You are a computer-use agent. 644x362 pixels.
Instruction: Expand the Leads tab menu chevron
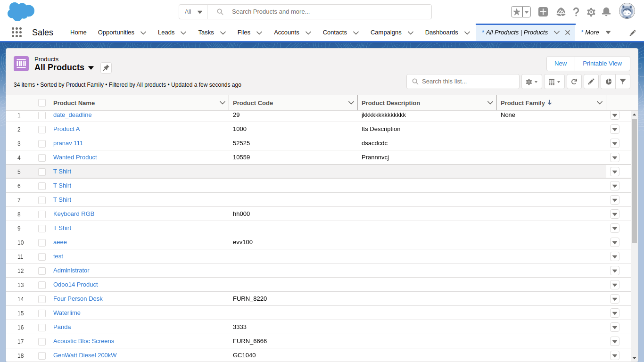(x=183, y=33)
